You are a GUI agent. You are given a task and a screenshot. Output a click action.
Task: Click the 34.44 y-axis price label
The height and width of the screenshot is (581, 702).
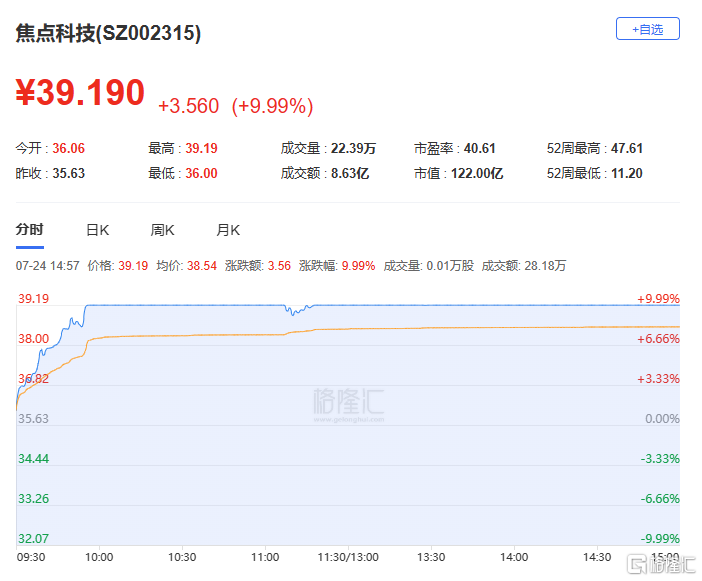(34, 459)
